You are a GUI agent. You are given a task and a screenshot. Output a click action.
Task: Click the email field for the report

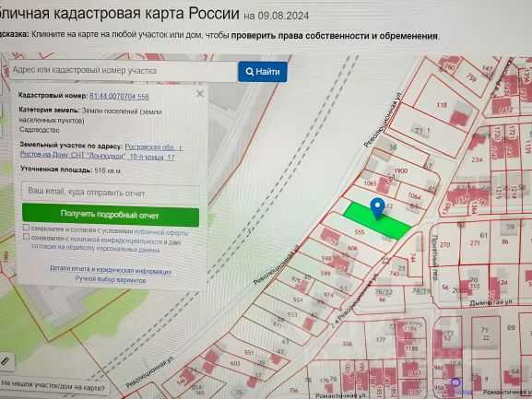(111, 193)
